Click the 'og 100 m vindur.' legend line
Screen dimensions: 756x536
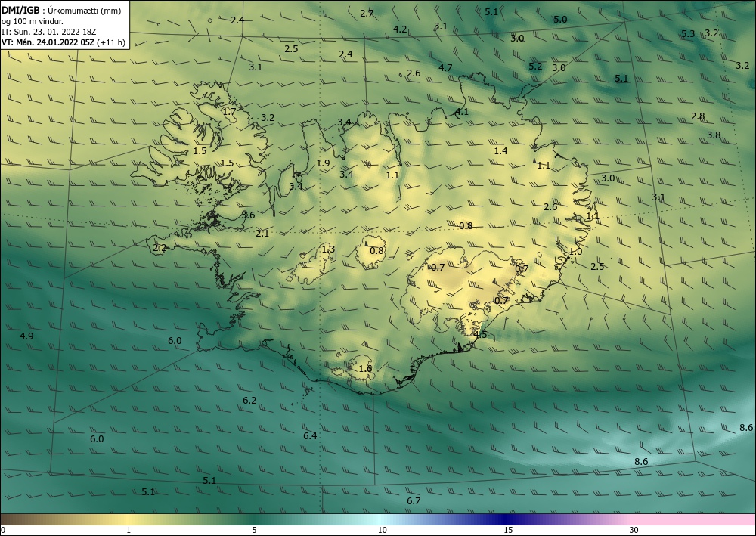[33, 21]
